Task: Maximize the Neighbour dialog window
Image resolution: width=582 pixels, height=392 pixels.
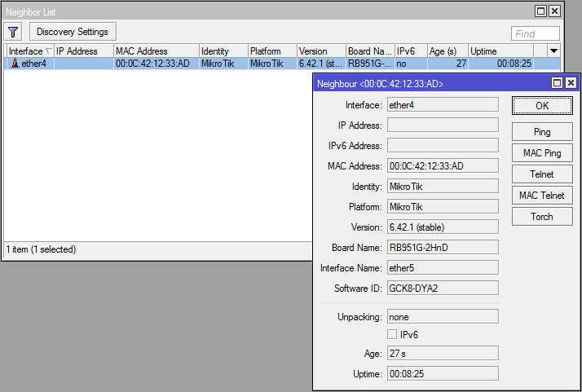Action: 557,83
